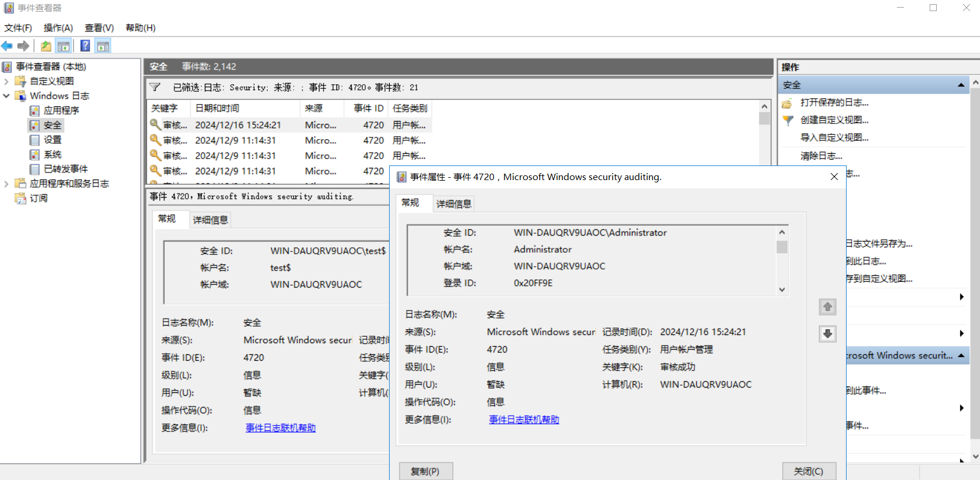Click the dialog details box scroll-up arrow
Viewport: 980px width, 480px height.
[782, 232]
